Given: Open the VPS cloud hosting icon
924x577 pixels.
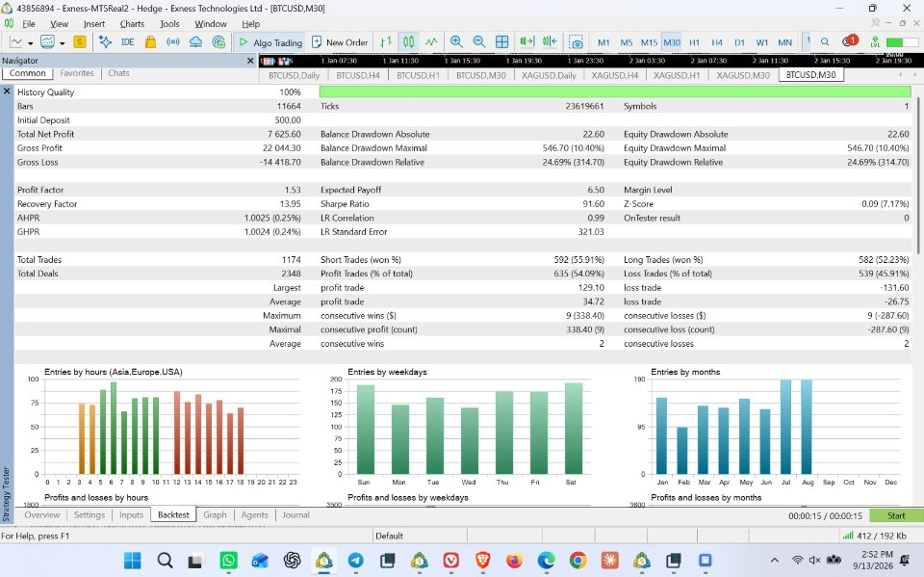Looking at the screenshot, I should 195,41.
